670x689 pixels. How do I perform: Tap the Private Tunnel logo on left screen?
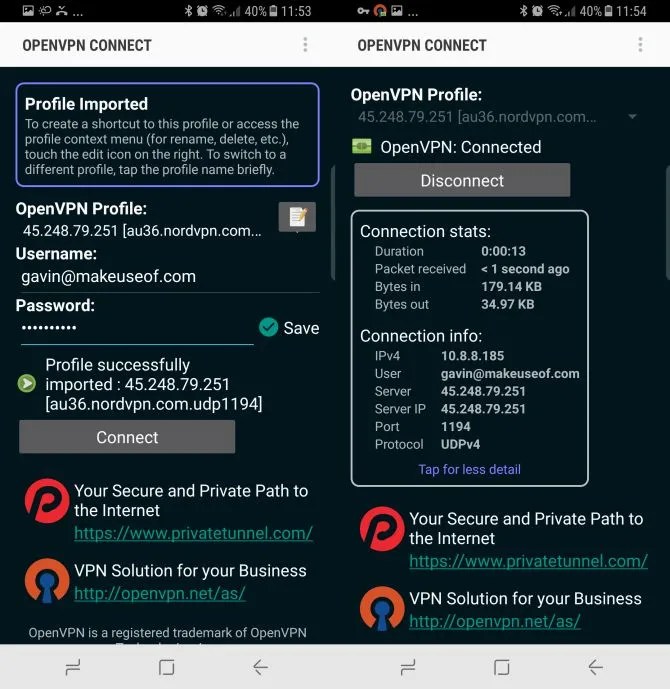click(47, 501)
